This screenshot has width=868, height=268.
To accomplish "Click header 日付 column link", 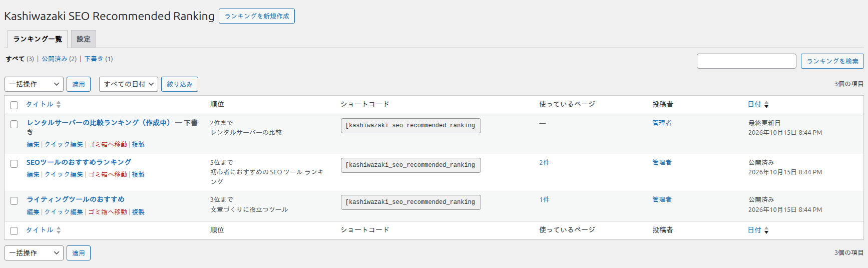I will (754, 104).
